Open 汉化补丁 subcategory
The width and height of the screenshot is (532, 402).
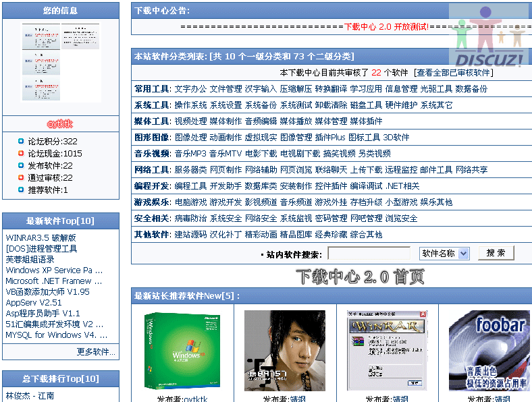(225, 235)
